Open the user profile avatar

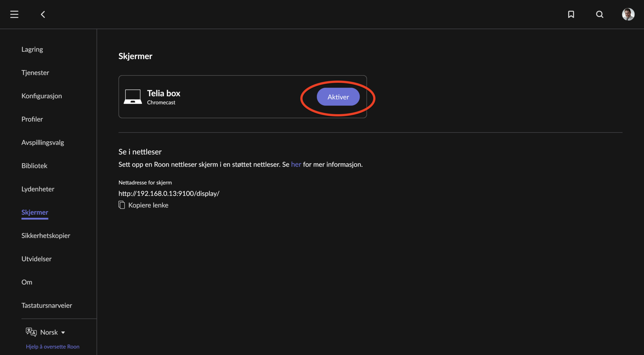tap(628, 14)
